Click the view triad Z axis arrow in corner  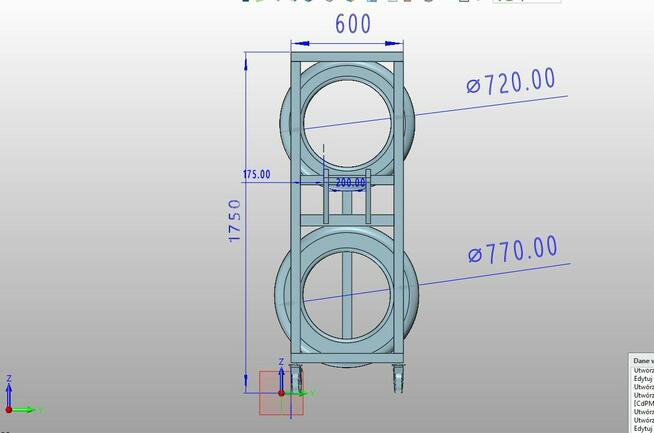[x=9, y=384]
